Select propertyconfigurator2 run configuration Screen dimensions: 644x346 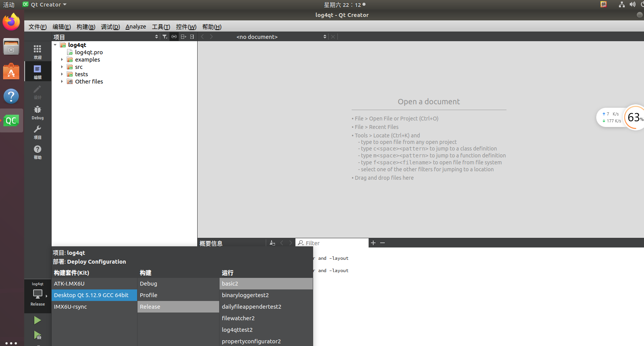tap(266, 341)
